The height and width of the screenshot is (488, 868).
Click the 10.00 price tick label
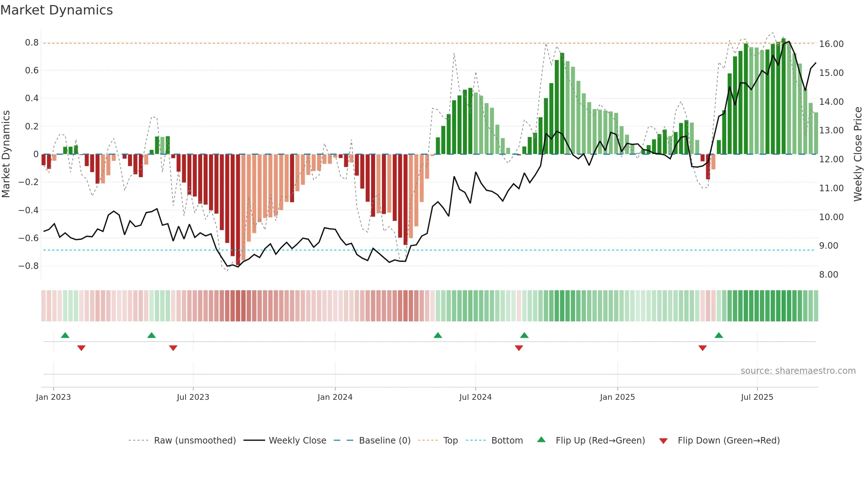831,217
